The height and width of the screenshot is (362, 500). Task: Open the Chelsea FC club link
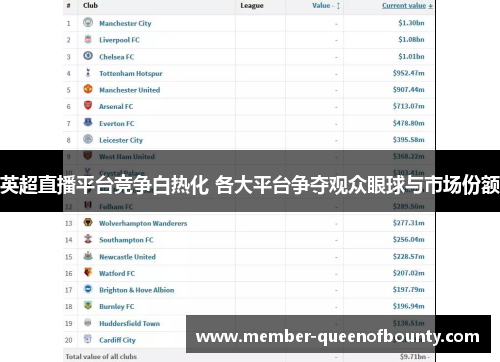(117, 57)
